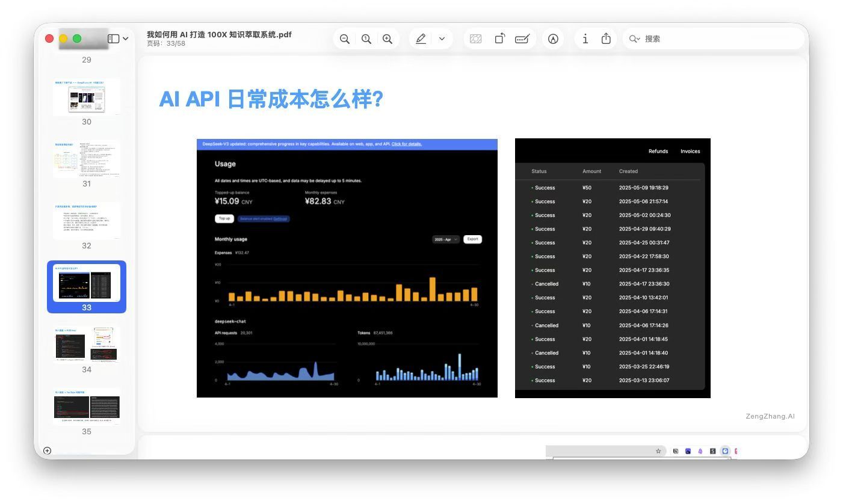Click the PDF file name in the title bar

[x=219, y=34]
